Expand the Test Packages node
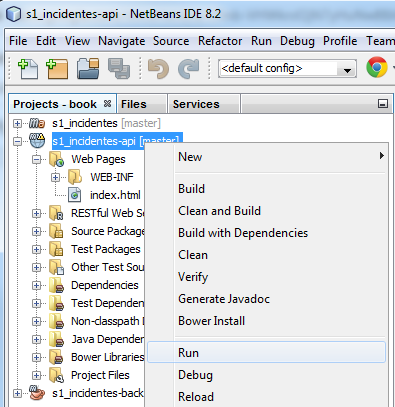The width and height of the screenshot is (395, 407). coord(36,250)
